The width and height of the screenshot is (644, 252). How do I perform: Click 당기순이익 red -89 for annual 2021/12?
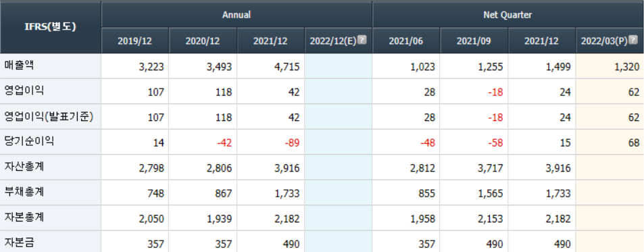click(x=293, y=143)
